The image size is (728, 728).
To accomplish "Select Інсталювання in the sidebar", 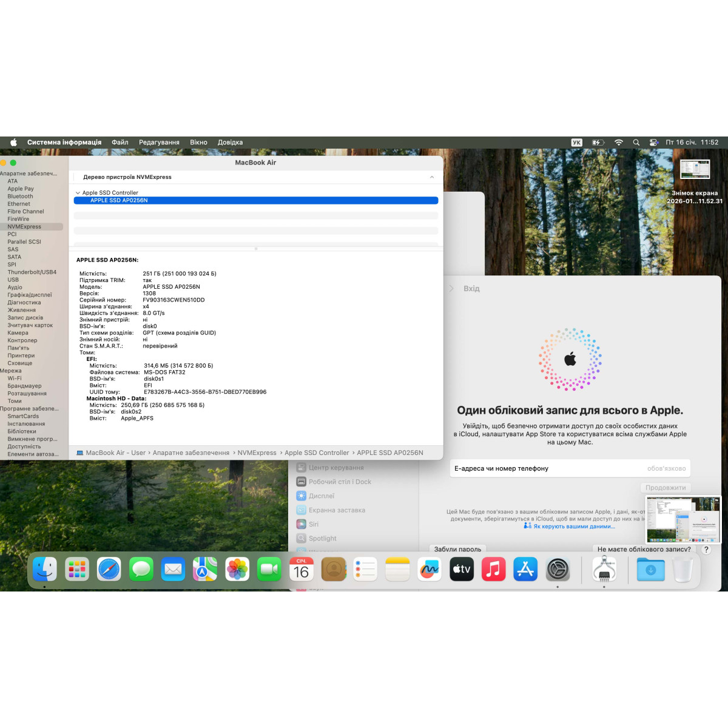I will (x=26, y=424).
